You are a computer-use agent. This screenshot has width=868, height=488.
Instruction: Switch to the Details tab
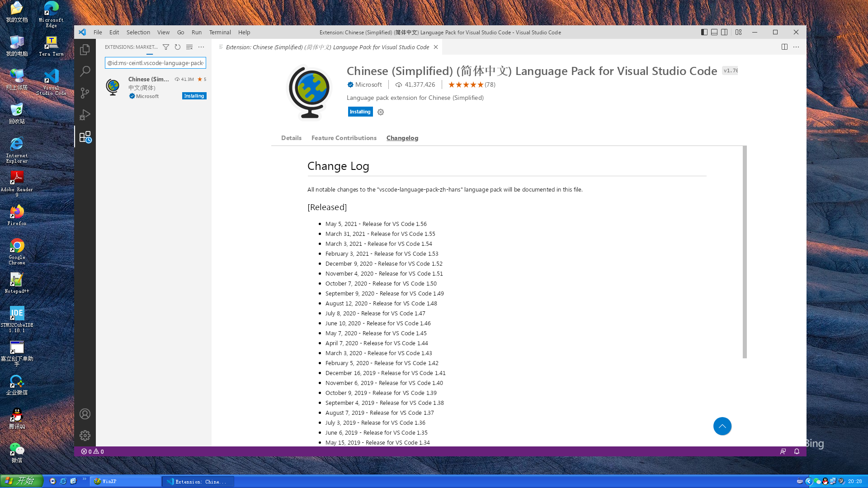click(x=291, y=138)
